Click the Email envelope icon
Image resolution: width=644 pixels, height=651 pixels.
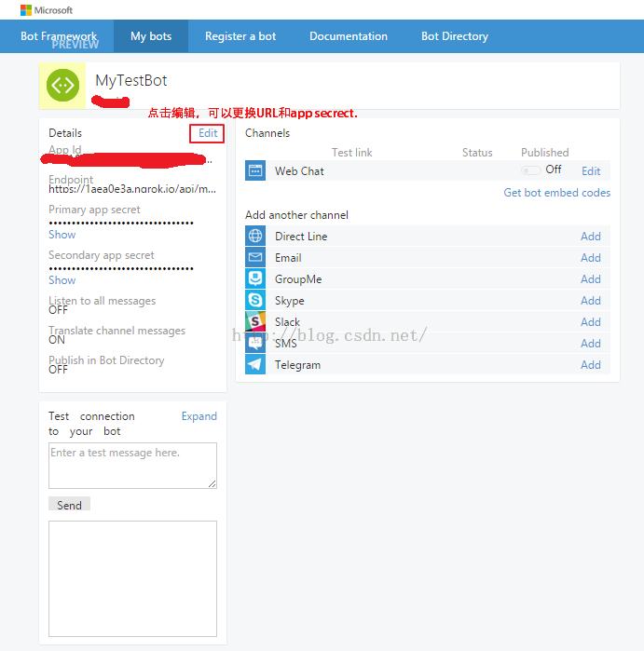(x=255, y=257)
